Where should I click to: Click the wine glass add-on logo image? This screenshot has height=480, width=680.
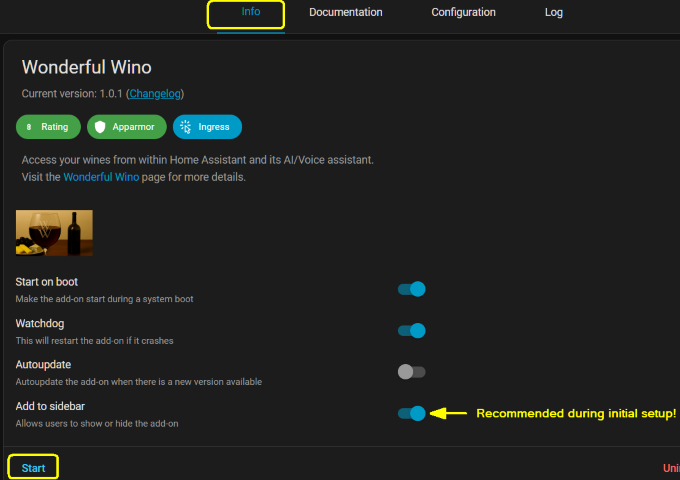(x=54, y=233)
